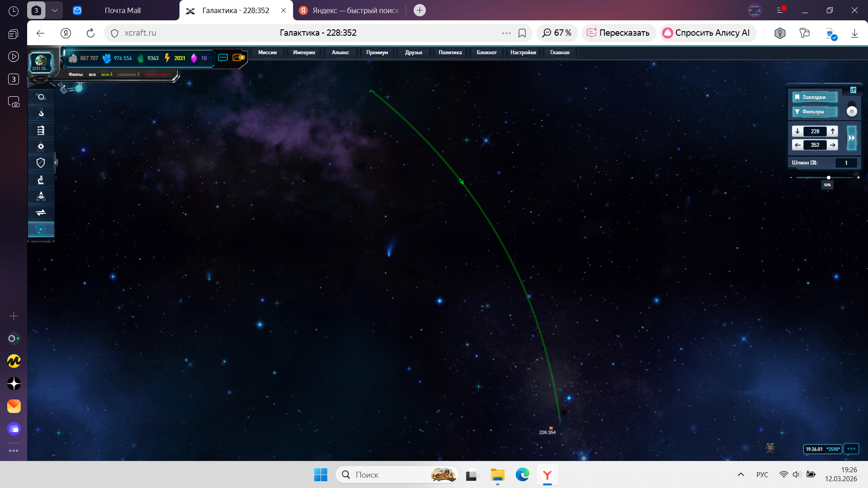Click the map zoom slider handle
868x488 pixels.
[828, 178]
